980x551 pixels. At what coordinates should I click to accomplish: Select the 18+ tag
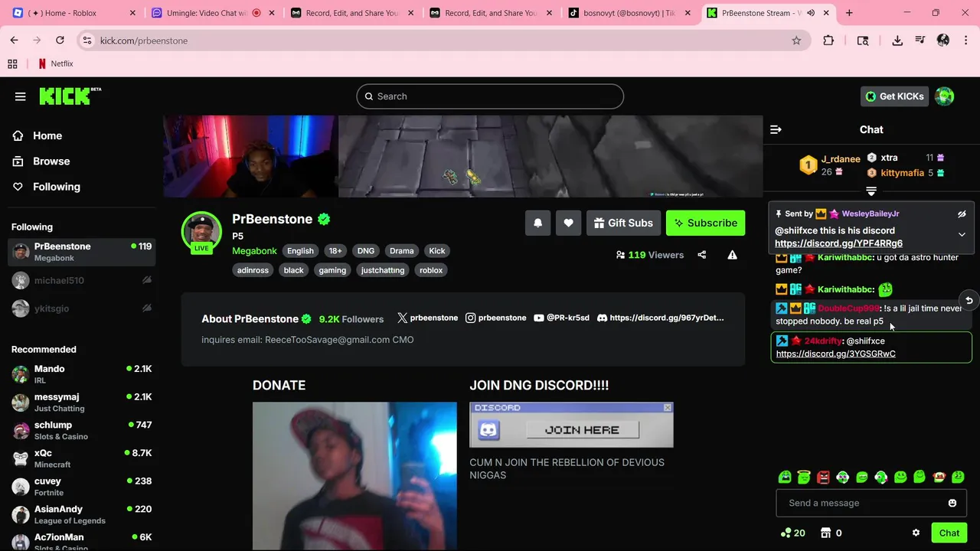(x=335, y=251)
